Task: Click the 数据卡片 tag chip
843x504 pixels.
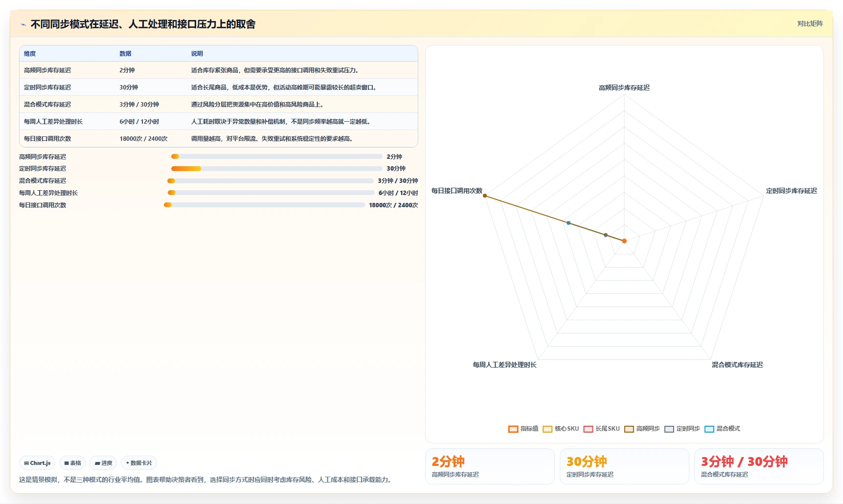Action: (x=139, y=463)
